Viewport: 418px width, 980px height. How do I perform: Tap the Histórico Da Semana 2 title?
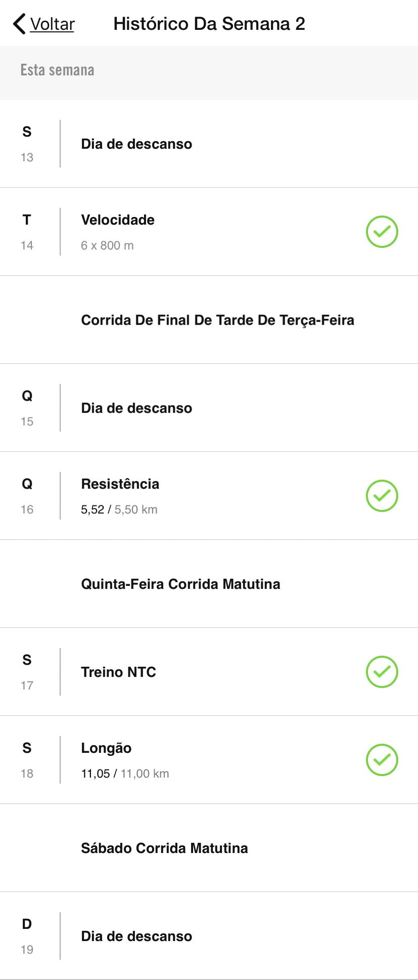click(209, 24)
